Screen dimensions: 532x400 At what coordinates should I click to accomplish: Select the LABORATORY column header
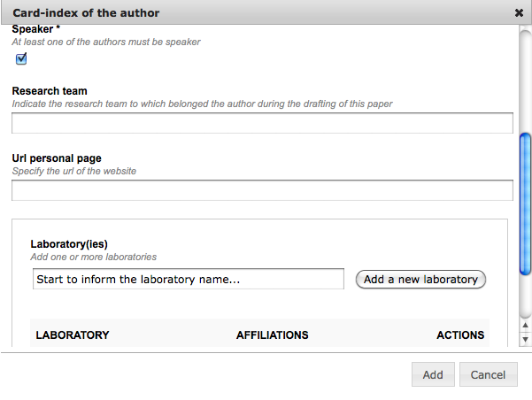[x=73, y=335]
